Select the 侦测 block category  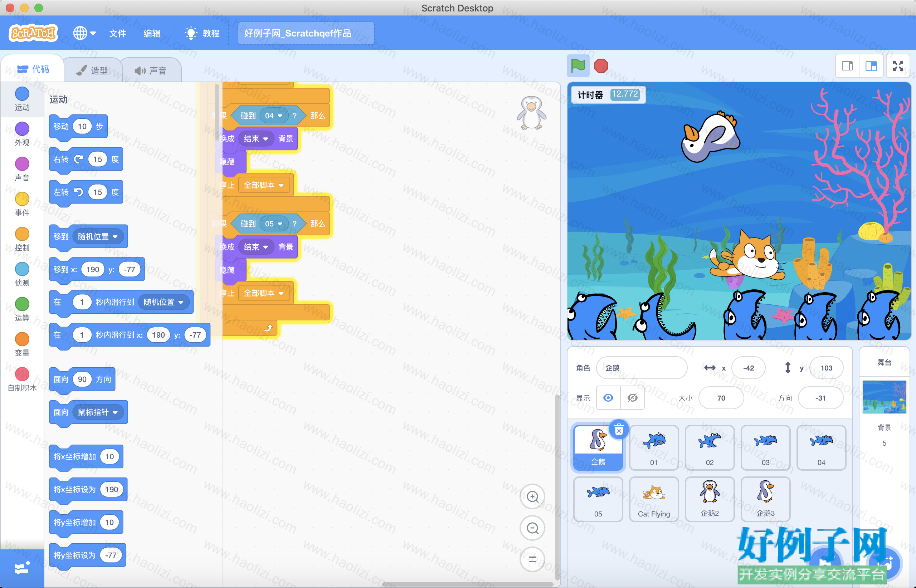[x=22, y=275]
